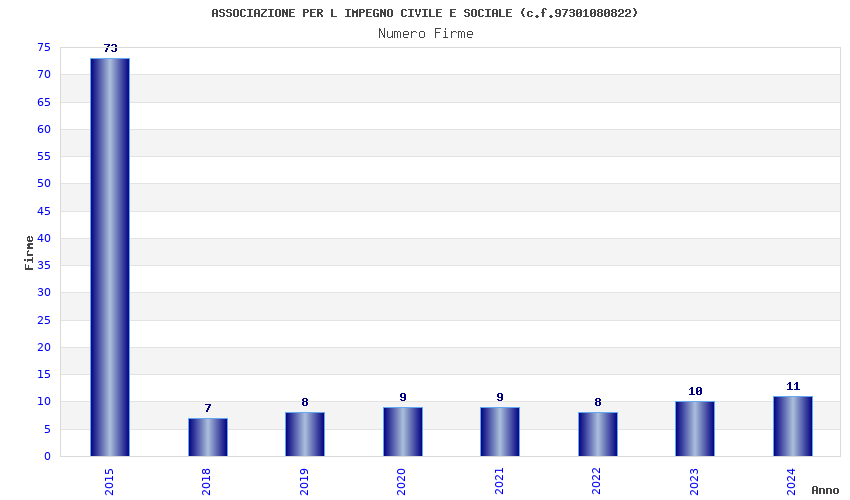The width and height of the screenshot is (850, 500).
Task: Click the y-axis tick label 40
Action: click(44, 238)
